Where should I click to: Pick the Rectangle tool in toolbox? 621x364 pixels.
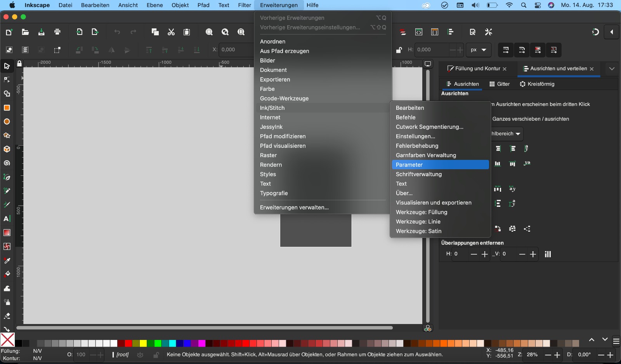pos(7,108)
